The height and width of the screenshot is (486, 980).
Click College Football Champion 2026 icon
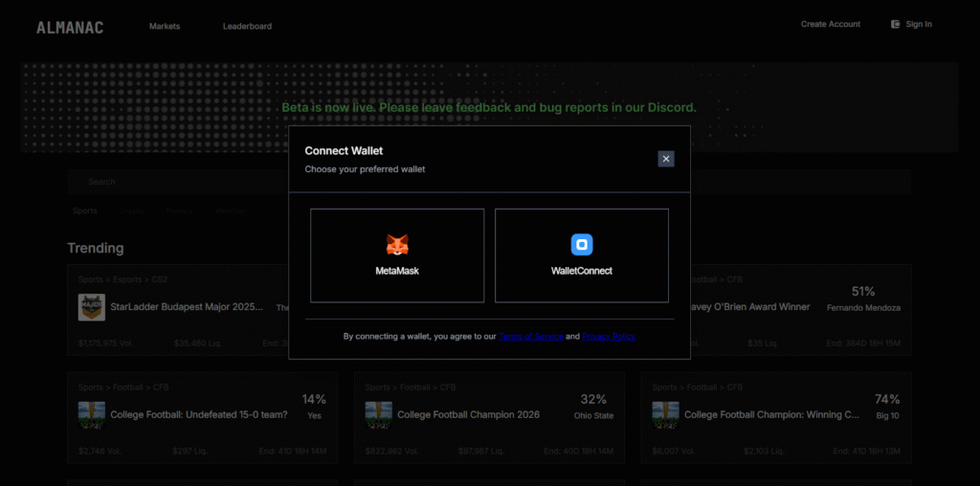(x=379, y=414)
